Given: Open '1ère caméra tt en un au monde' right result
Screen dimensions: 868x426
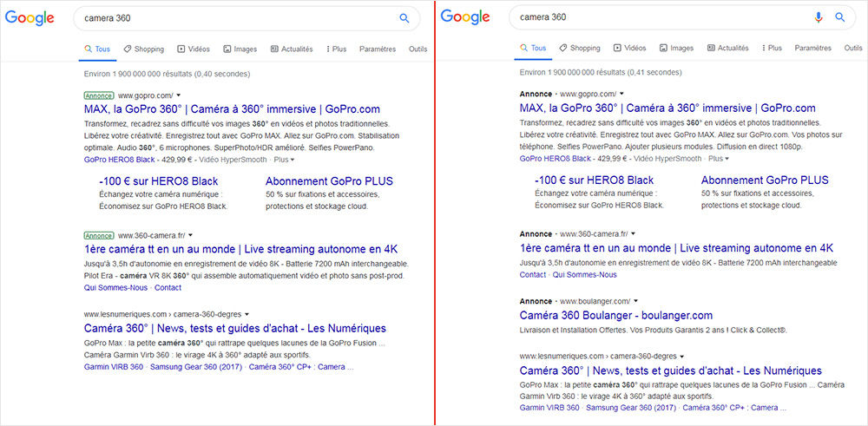Looking at the screenshot, I should (x=676, y=247).
